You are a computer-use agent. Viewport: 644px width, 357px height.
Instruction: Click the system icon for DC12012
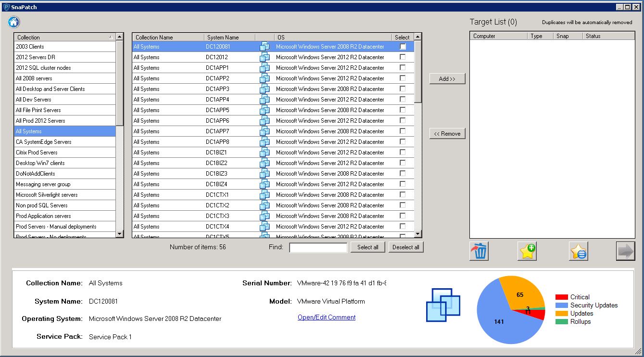265,57
